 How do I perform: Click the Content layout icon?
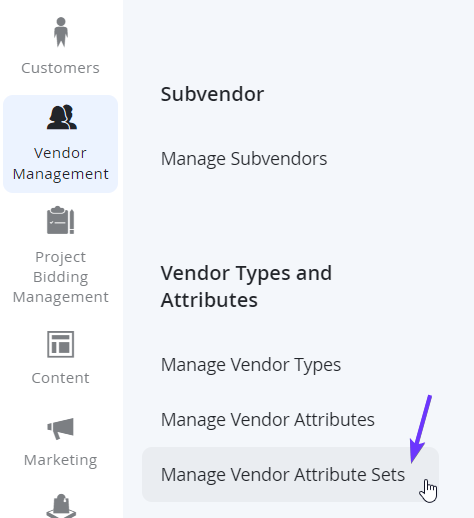pos(60,344)
